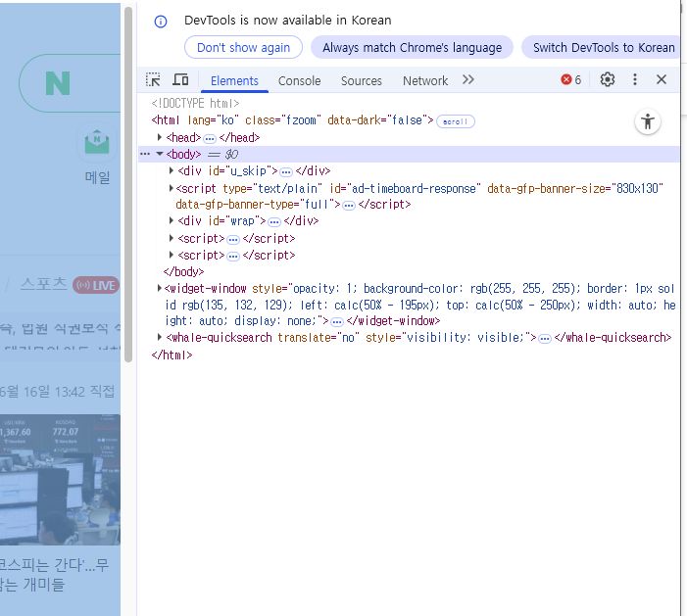Click the news headline below thumbnail
This screenshot has height=616, width=687.
54,575
